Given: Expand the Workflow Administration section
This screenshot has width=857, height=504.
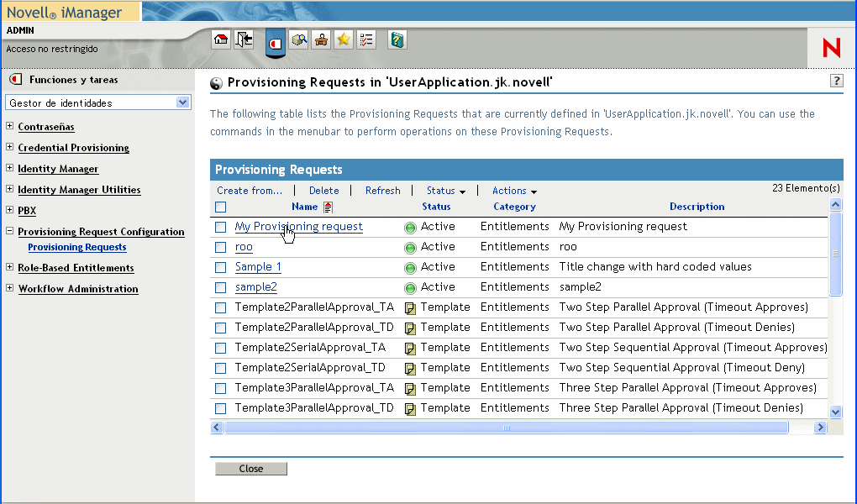Looking at the screenshot, I should click(x=10, y=289).
